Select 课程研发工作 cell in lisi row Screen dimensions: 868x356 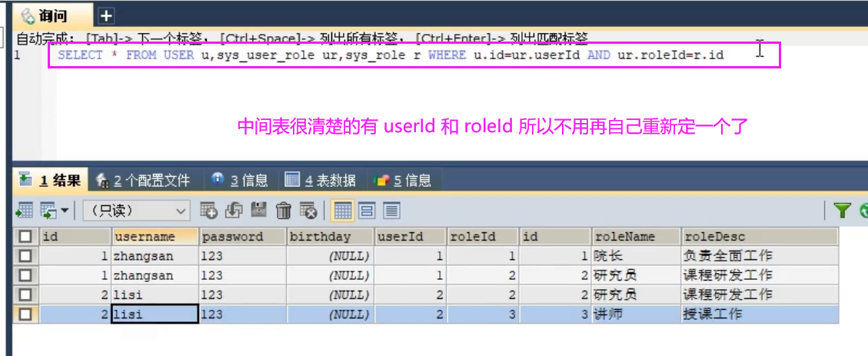tap(760, 295)
